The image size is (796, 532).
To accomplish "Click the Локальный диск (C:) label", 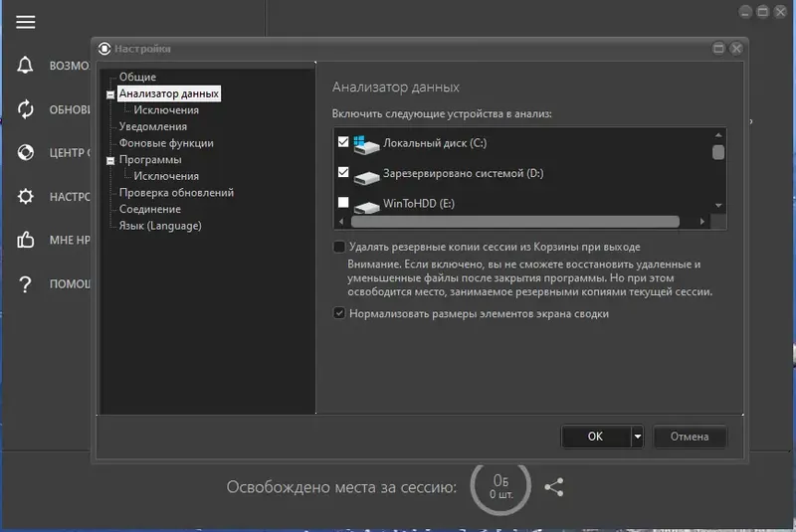I will pyautogui.click(x=435, y=143).
